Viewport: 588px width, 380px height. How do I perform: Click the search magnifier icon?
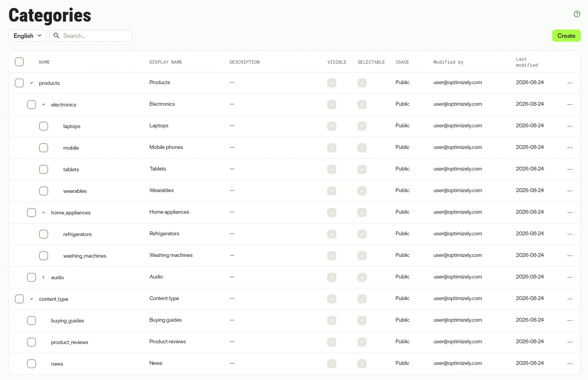[x=56, y=36]
